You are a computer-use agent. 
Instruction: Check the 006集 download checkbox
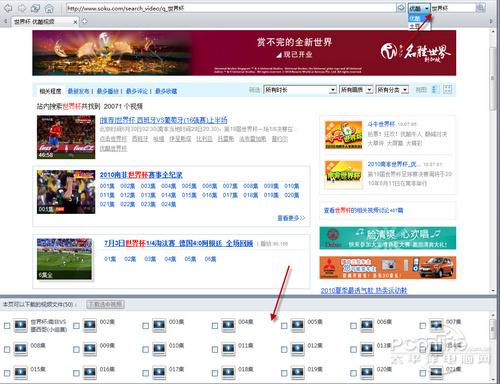[354, 326]
